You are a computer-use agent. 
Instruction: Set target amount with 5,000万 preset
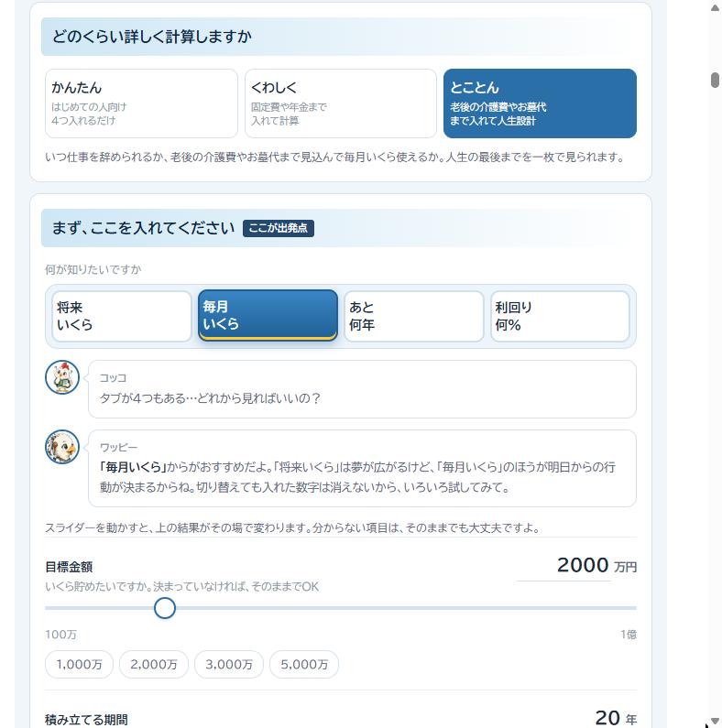pyautogui.click(x=304, y=665)
